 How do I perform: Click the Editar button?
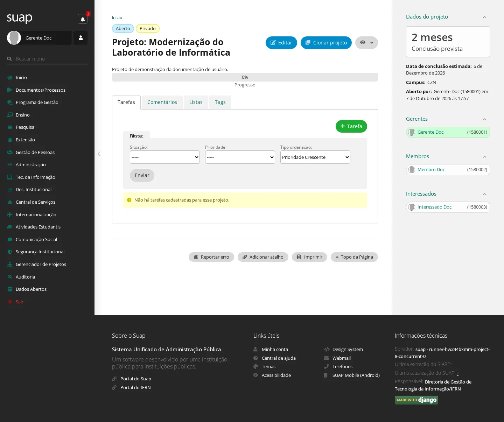point(281,43)
